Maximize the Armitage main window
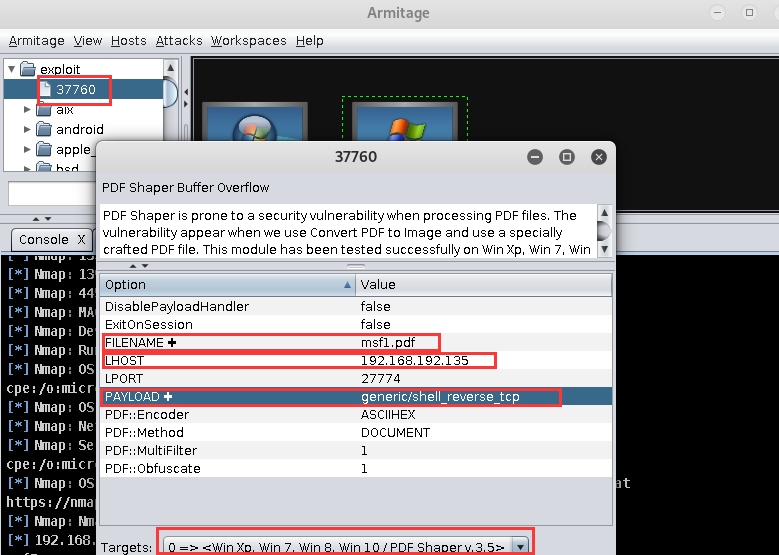The height and width of the screenshot is (555, 779). 749,12
